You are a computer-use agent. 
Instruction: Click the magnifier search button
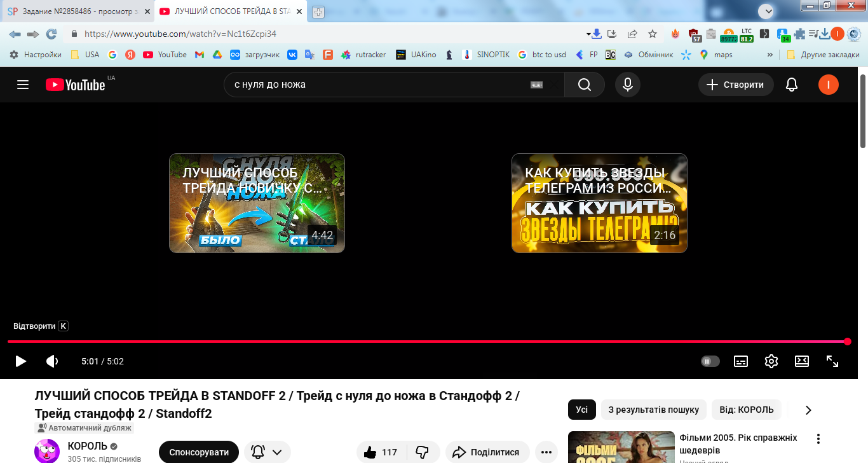pos(585,85)
